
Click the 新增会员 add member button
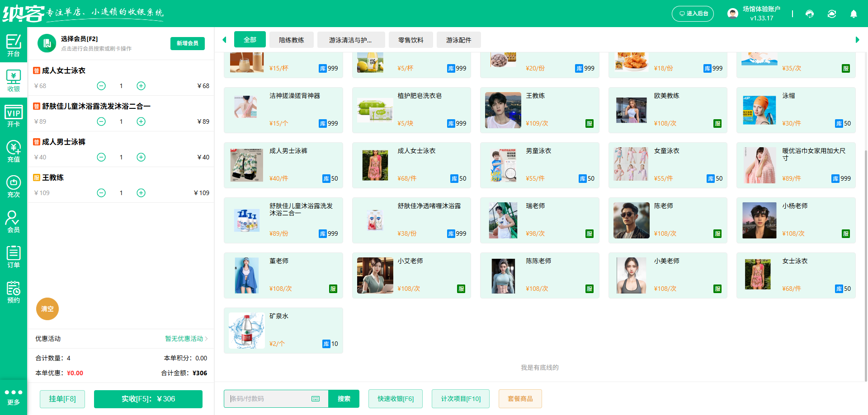point(187,43)
